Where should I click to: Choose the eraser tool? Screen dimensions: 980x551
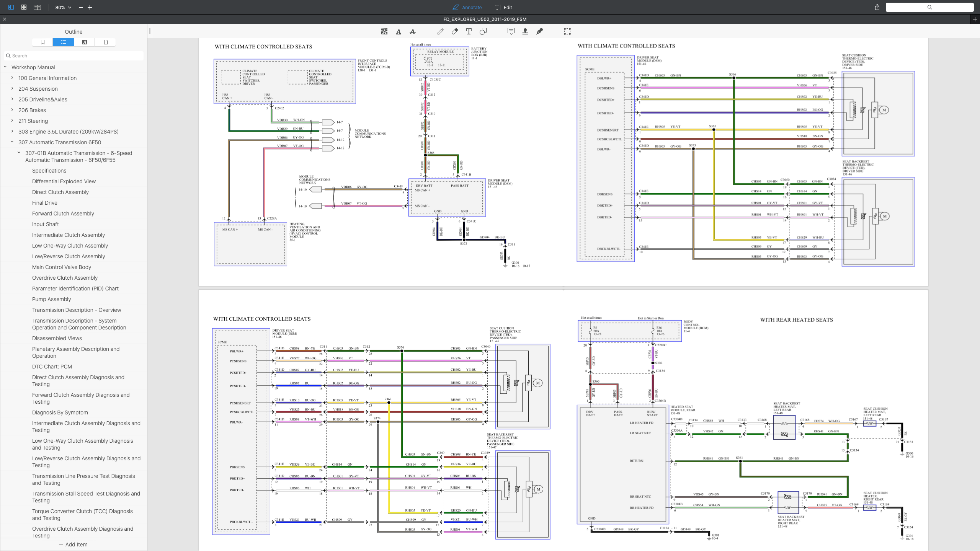point(454,32)
